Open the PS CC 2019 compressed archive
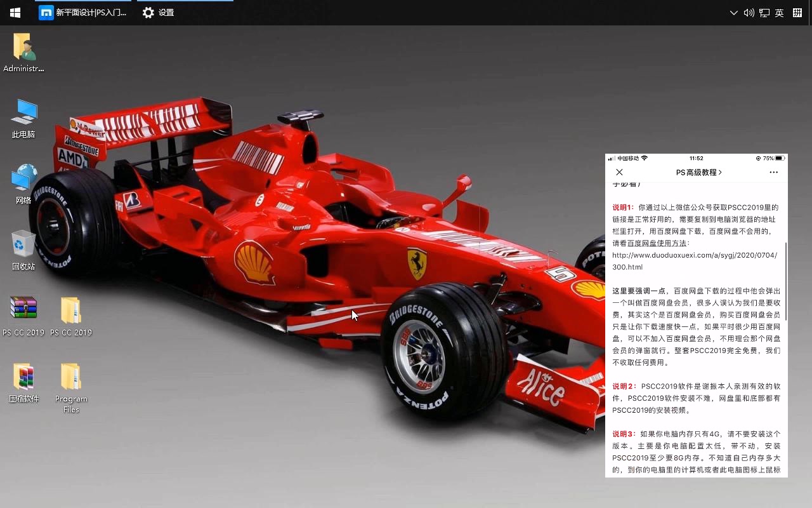Viewport: 812px width, 508px height. (x=23, y=311)
